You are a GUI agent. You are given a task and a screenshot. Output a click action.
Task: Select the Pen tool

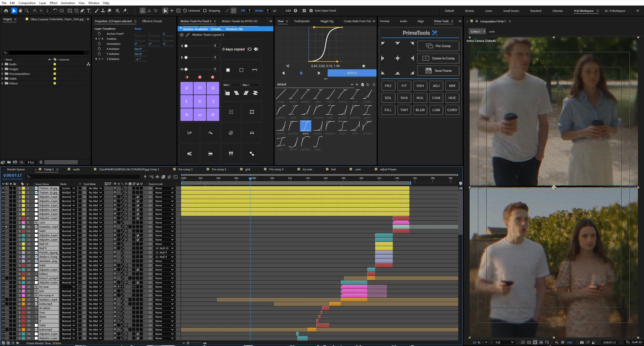click(82, 11)
